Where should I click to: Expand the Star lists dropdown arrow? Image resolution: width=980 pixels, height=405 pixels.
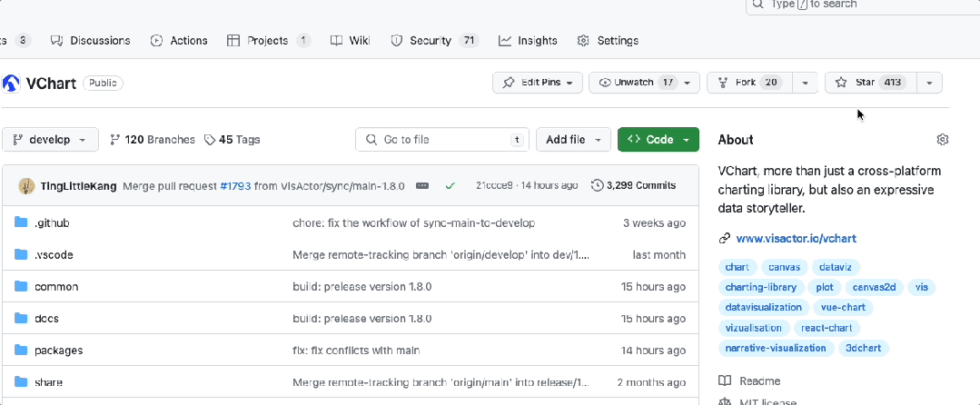coord(929,83)
